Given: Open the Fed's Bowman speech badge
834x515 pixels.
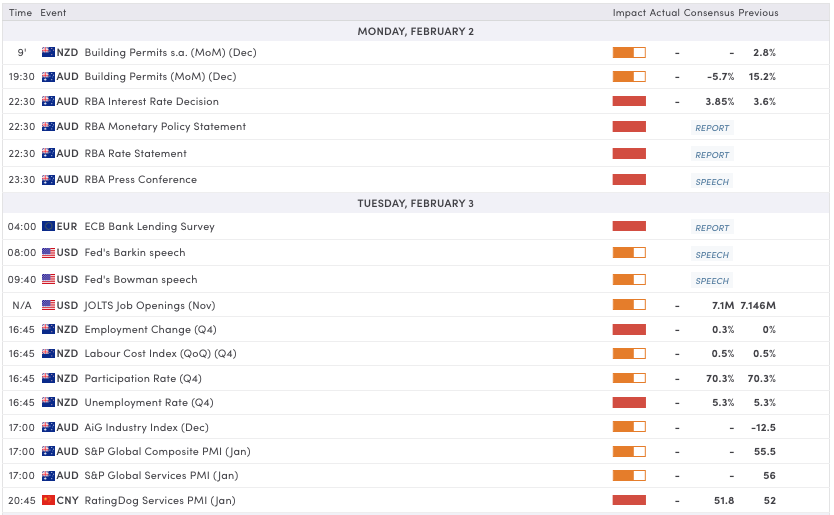Looking at the screenshot, I should [712, 281].
